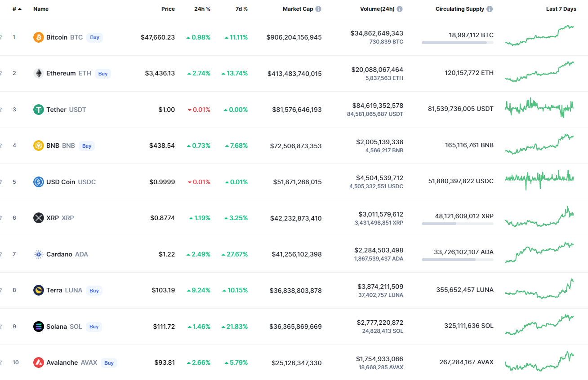The height and width of the screenshot is (380, 588).
Task: Open Ethereum 7-day sparkline chart
Action: pos(539,72)
